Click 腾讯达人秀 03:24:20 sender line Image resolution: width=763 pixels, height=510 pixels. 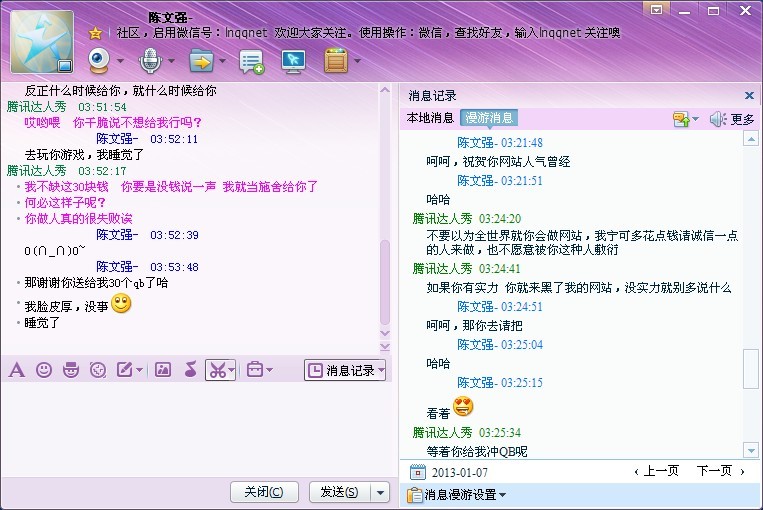pos(467,219)
